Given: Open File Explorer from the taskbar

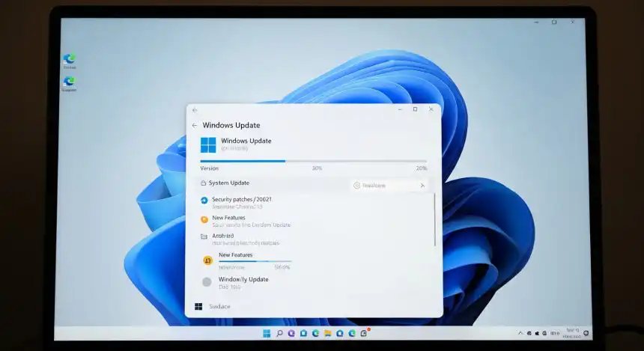Looking at the screenshot, I should tap(328, 333).
